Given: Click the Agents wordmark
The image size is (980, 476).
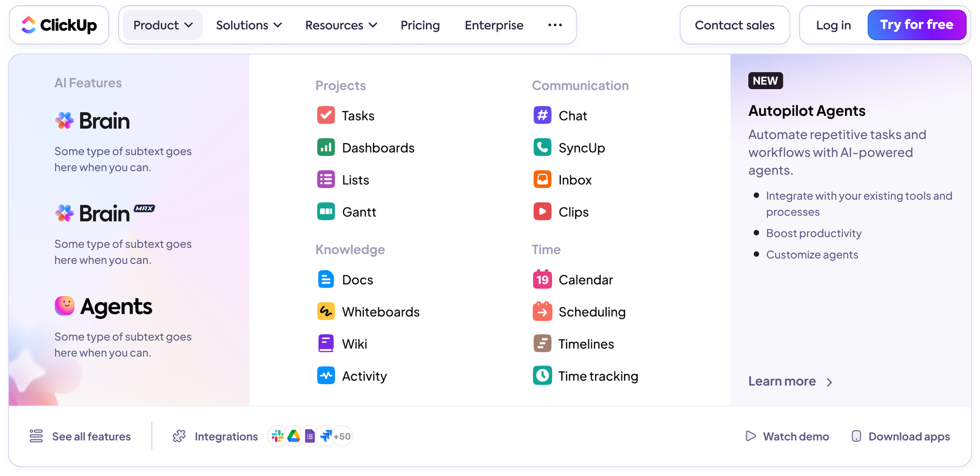Looking at the screenshot, I should click(116, 306).
